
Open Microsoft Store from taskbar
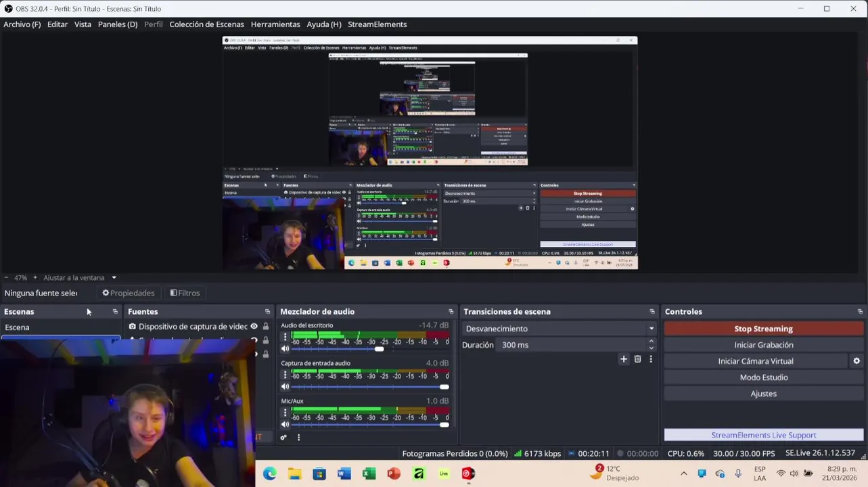click(319, 473)
